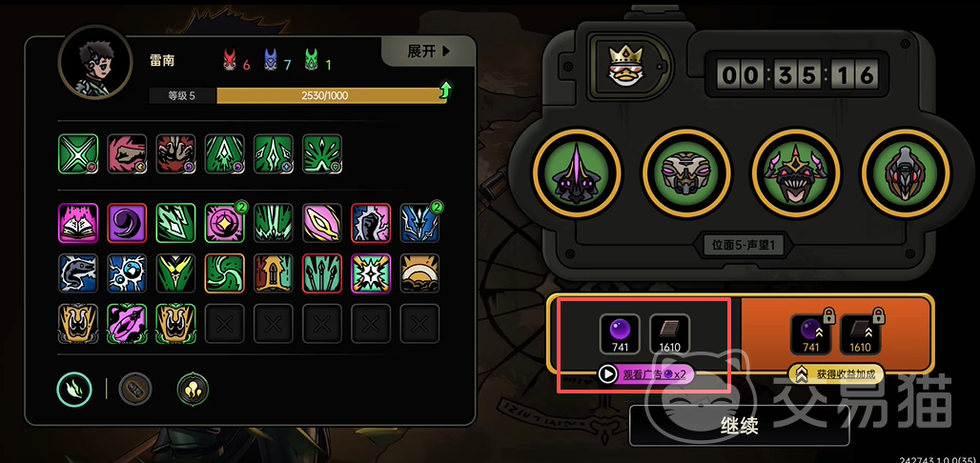Viewport: 980px width, 463px height.
Task: Click the green level-up arrow
Action: [x=445, y=91]
